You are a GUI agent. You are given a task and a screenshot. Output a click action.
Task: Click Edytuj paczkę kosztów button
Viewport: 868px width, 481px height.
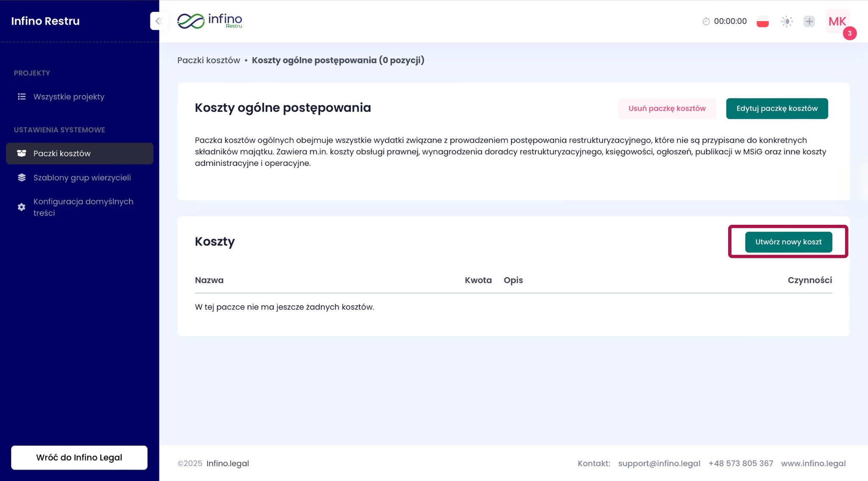(776, 109)
